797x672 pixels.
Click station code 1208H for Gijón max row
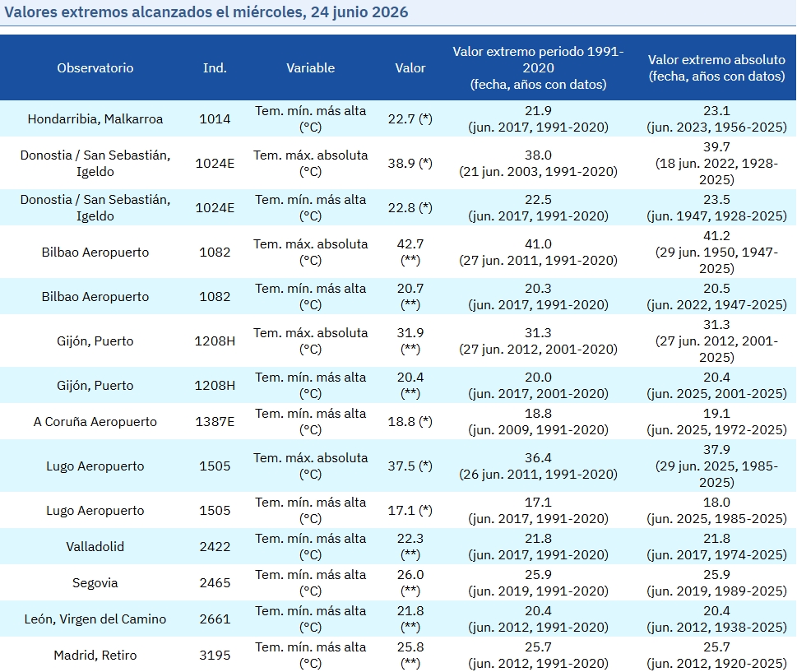coord(215,341)
